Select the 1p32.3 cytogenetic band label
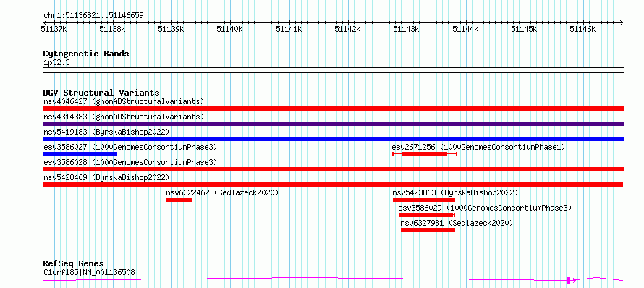 [x=56, y=62]
